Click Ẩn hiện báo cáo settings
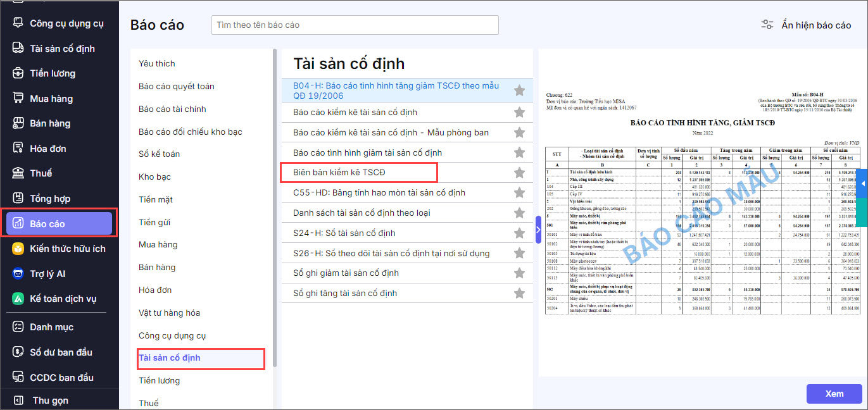 tap(806, 25)
